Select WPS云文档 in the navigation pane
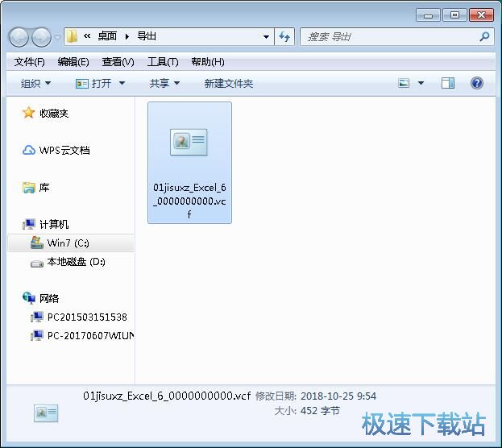 (56, 150)
